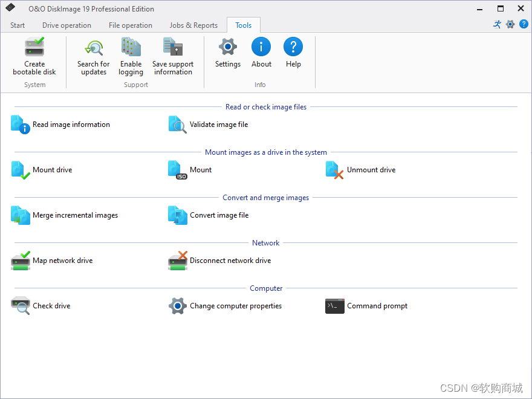Click Save support information icon
Image resolution: width=532 pixels, height=399 pixels.
(x=173, y=47)
